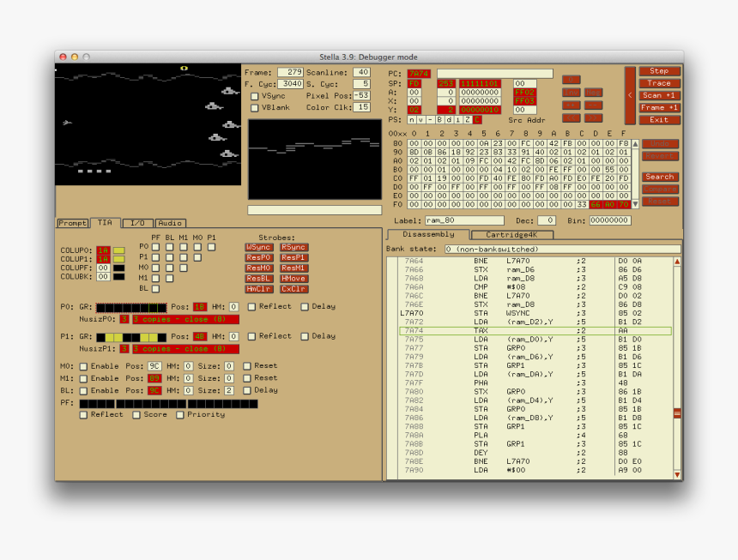Click the Step button
738x560 pixels.
659,71
